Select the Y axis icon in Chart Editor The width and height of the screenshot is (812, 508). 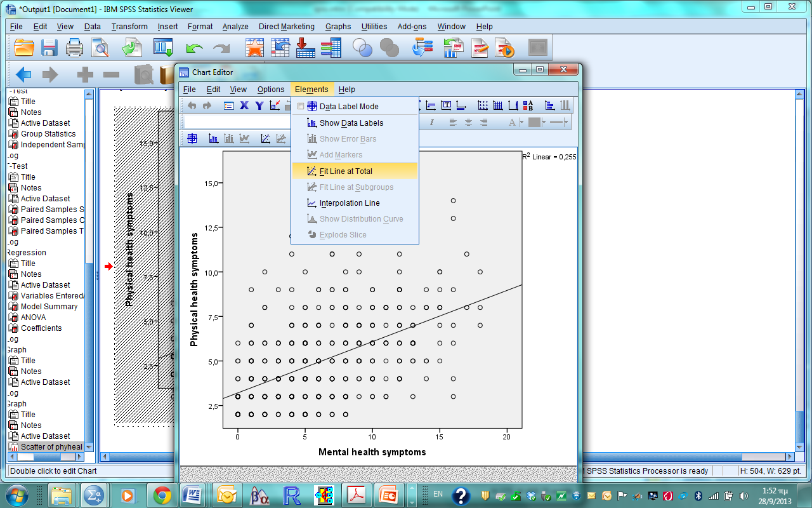click(x=259, y=106)
